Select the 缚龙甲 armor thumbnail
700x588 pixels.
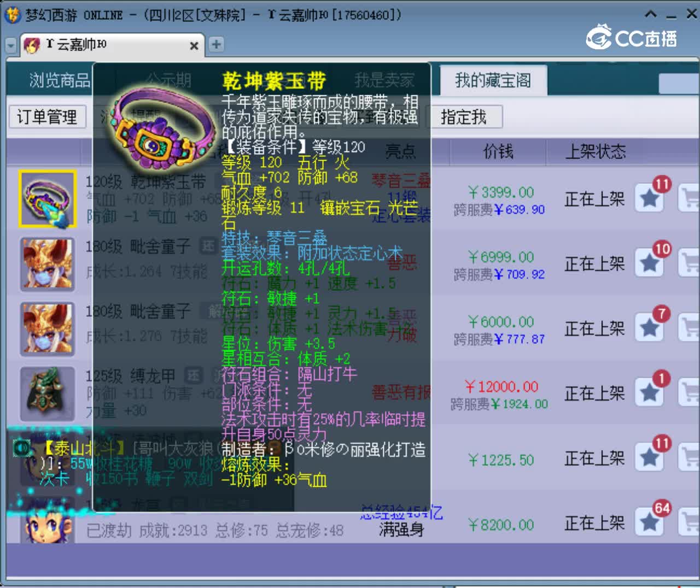(47, 393)
